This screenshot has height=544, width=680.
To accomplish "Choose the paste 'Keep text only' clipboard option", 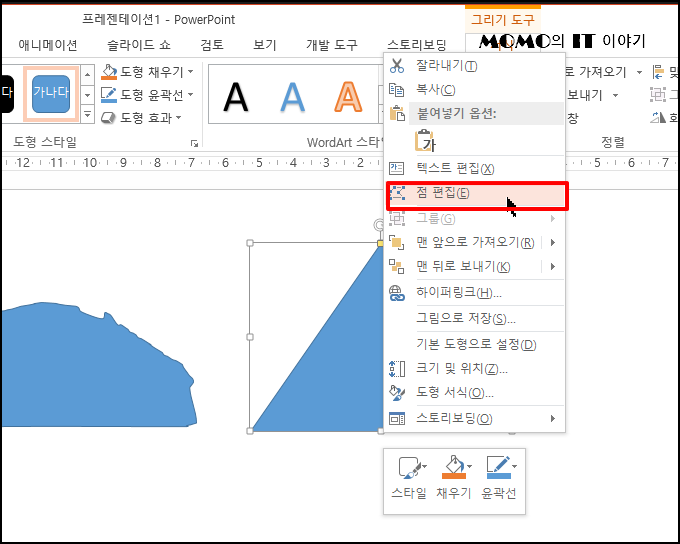I will click(x=425, y=141).
